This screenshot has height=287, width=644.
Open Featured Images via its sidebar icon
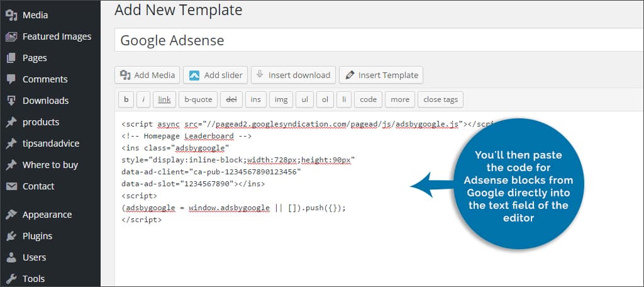tap(11, 37)
